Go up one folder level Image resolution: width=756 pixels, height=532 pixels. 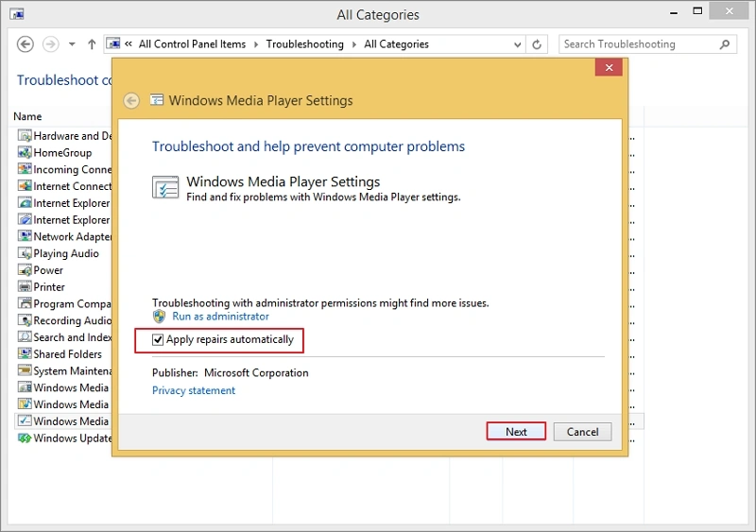pyautogui.click(x=92, y=44)
